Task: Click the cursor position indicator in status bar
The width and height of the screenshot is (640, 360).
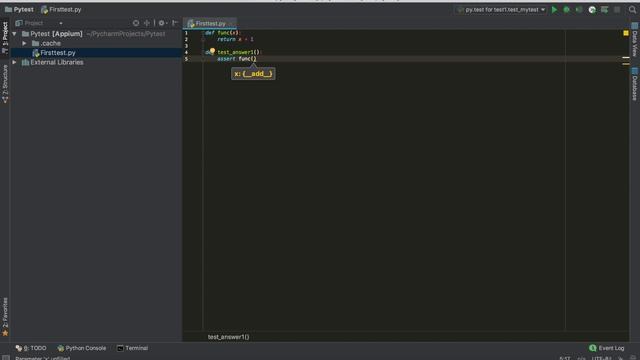Action: point(565,358)
